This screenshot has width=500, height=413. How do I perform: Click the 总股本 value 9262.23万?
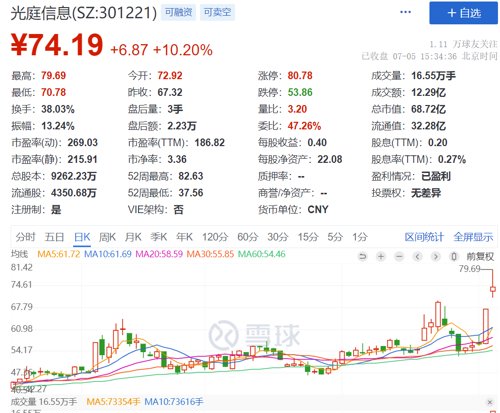(73, 176)
